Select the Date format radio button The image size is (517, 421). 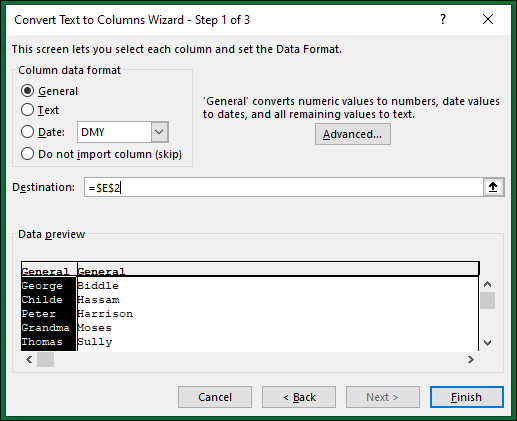(x=27, y=132)
